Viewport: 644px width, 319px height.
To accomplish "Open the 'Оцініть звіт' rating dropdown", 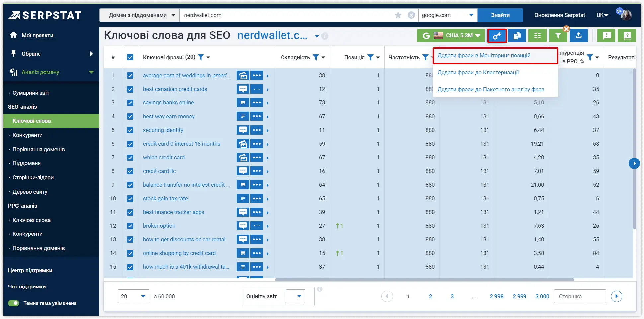I will coord(295,296).
